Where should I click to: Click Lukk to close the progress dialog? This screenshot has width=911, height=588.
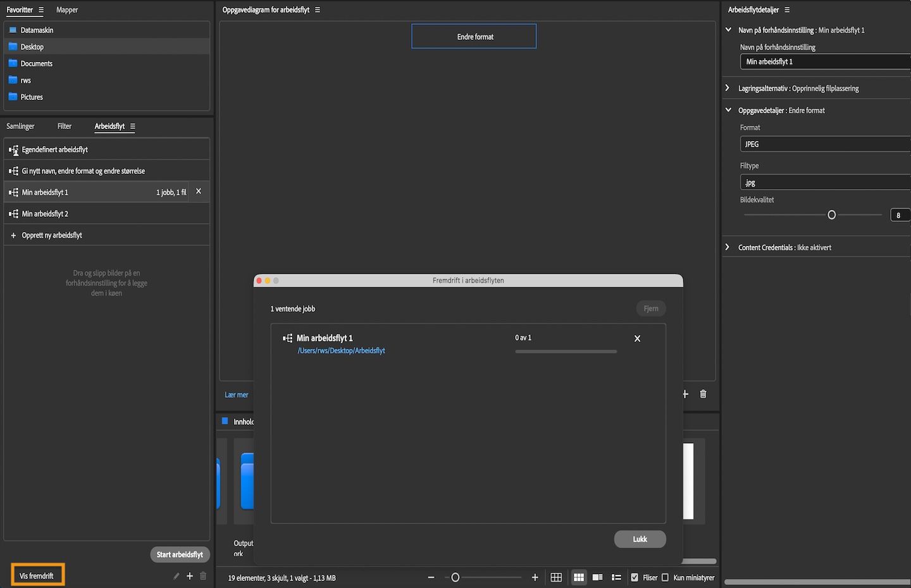(x=640, y=539)
